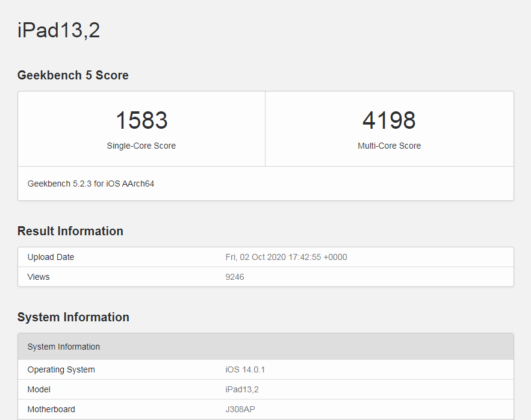
Task: Click the Operating System row label
Action: pyautogui.click(x=61, y=369)
